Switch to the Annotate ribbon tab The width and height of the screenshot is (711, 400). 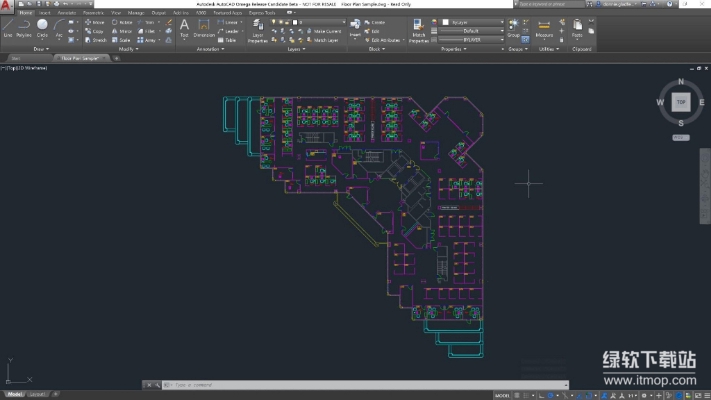[x=67, y=13]
